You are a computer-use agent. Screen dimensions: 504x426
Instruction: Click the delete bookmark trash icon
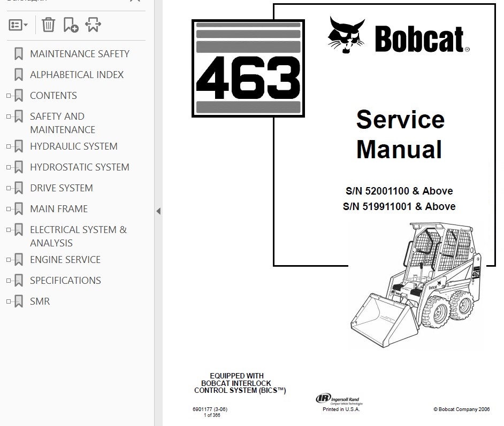pyautogui.click(x=48, y=25)
